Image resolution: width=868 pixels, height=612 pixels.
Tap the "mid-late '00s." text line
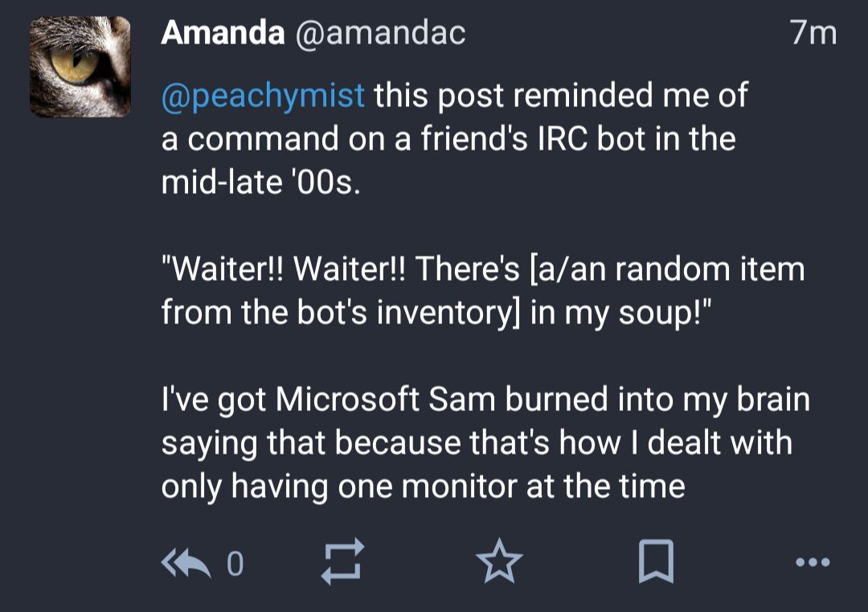coord(260,182)
